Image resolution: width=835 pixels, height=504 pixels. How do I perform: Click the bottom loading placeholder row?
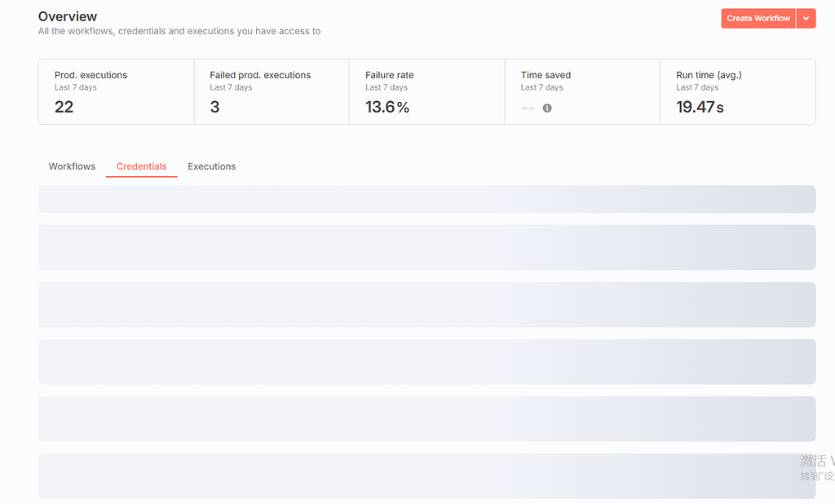point(426,475)
